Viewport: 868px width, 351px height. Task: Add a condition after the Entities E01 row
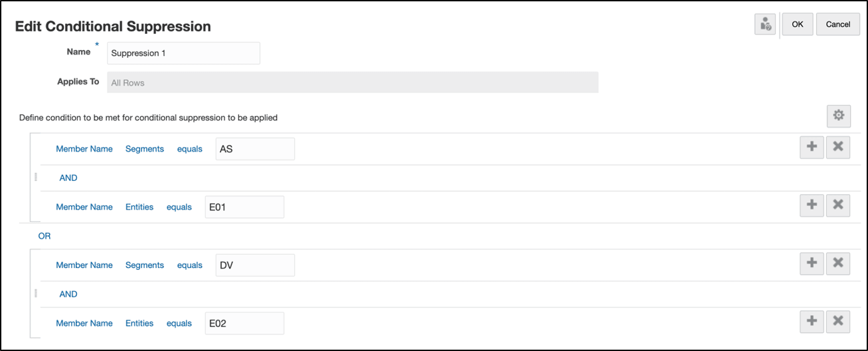pos(812,205)
